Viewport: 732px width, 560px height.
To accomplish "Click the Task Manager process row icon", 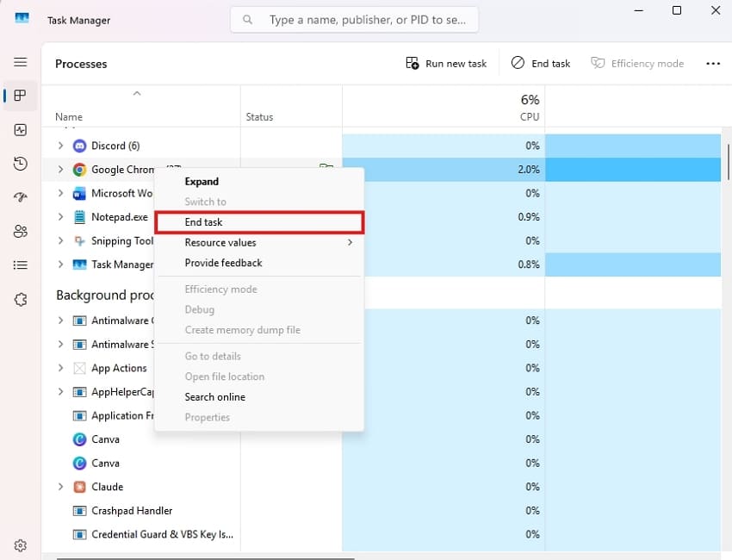I will (79, 264).
